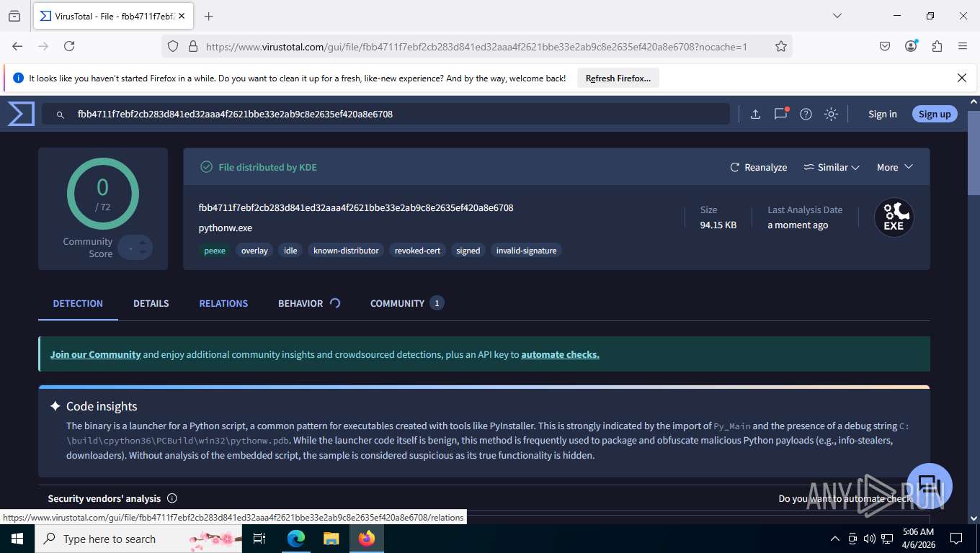Go back to previous page
Viewport: 980px width, 553px height.
[17, 46]
